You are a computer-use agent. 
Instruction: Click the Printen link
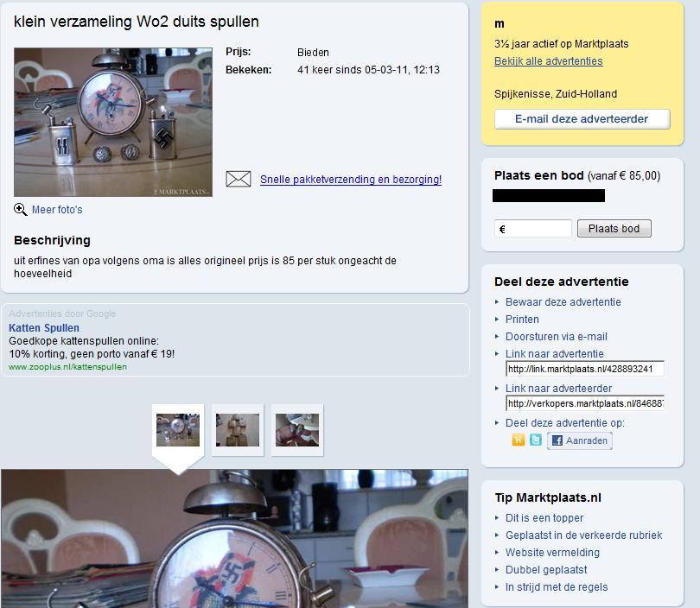(x=522, y=320)
